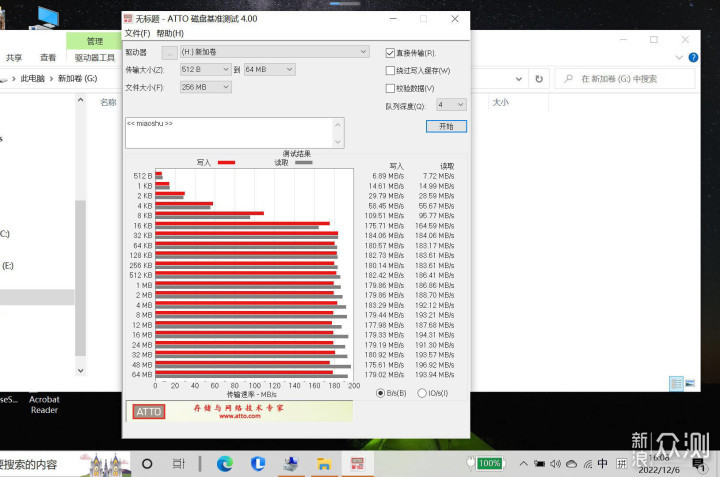This screenshot has width=720, height=477.
Task: Click the IME grid keyboard tray icon
Action: point(621,464)
